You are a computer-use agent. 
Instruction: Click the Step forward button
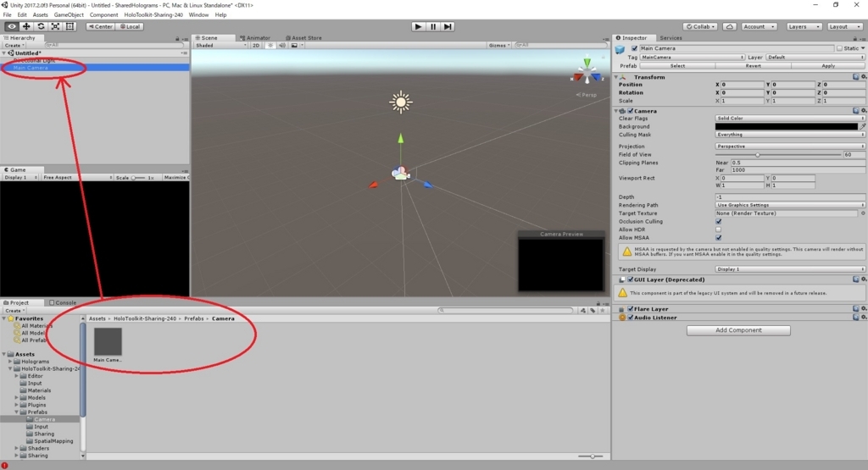(448, 26)
